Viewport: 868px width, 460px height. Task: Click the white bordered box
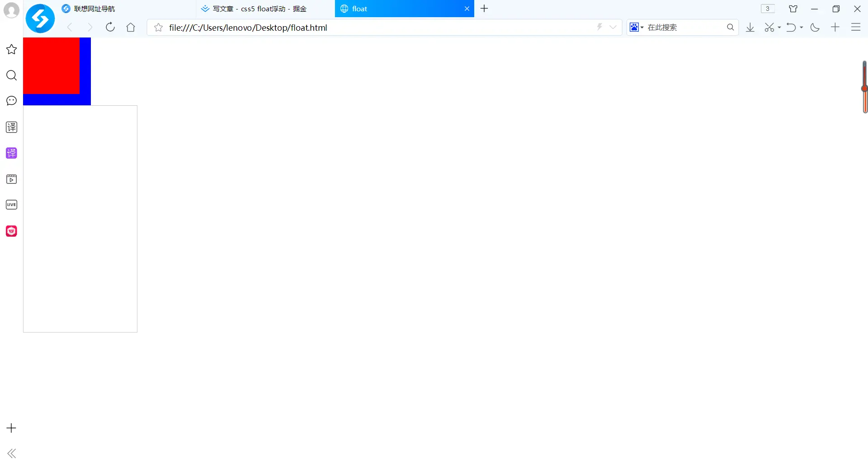(x=80, y=219)
